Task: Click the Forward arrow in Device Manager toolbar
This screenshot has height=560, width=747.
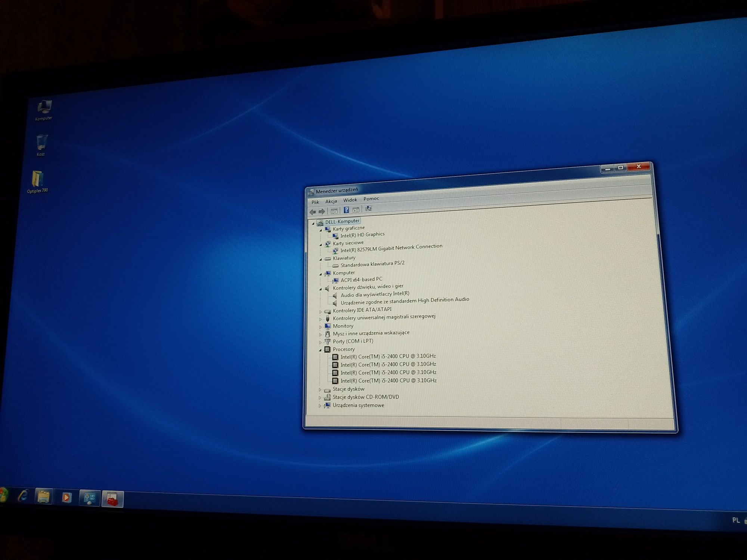Action: [322, 212]
